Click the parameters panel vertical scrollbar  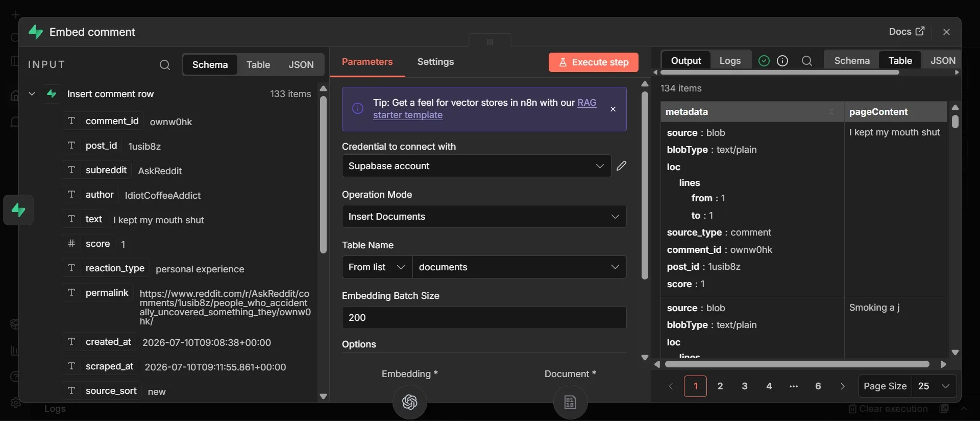click(645, 185)
